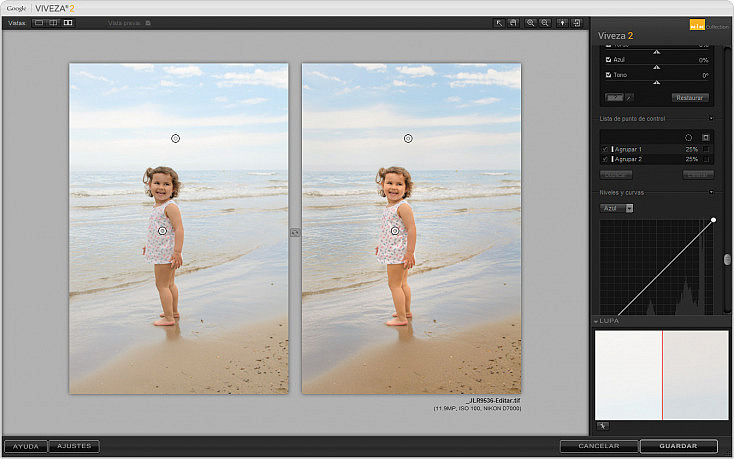
Task: Click the Azul 0% value
Action: click(x=703, y=60)
